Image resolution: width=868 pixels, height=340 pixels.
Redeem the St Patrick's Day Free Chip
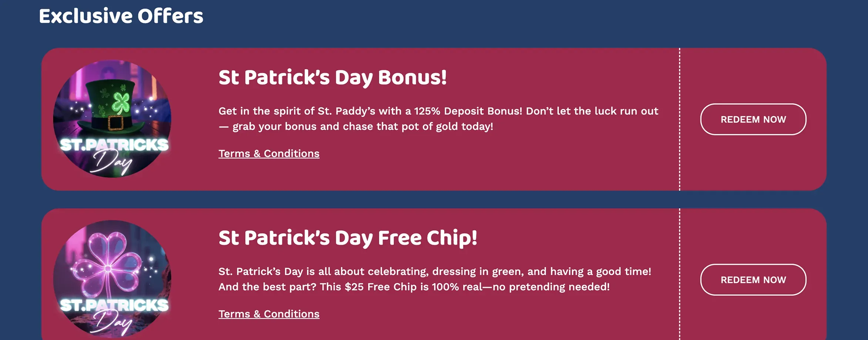click(x=753, y=280)
